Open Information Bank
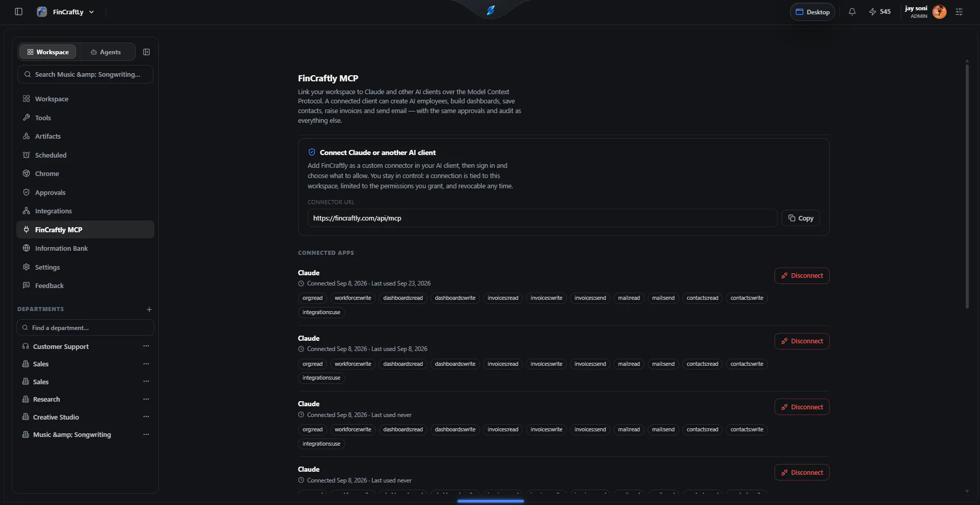 point(85,248)
